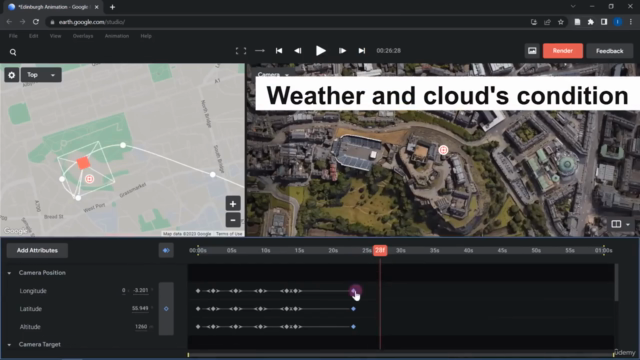Image resolution: width=640 pixels, height=360 pixels.
Task: Reload the browser page
Action: coord(36,22)
